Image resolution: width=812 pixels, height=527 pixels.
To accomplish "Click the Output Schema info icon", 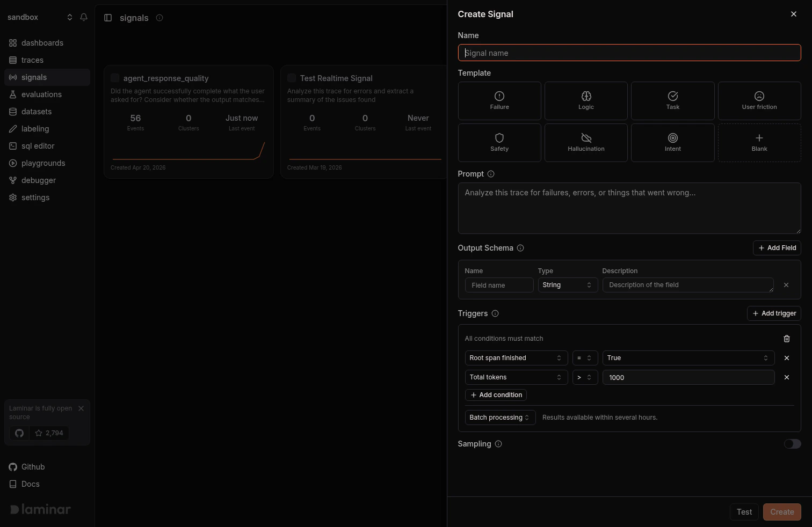I will [x=520, y=248].
